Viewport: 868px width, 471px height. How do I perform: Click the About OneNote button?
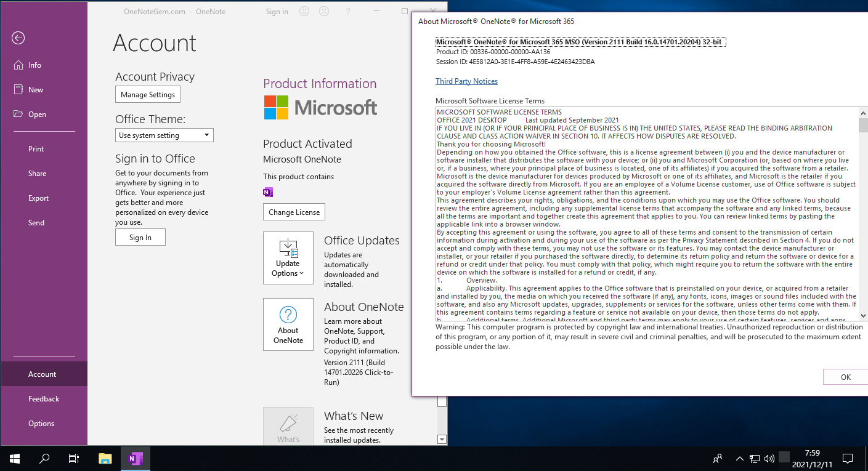coord(288,324)
